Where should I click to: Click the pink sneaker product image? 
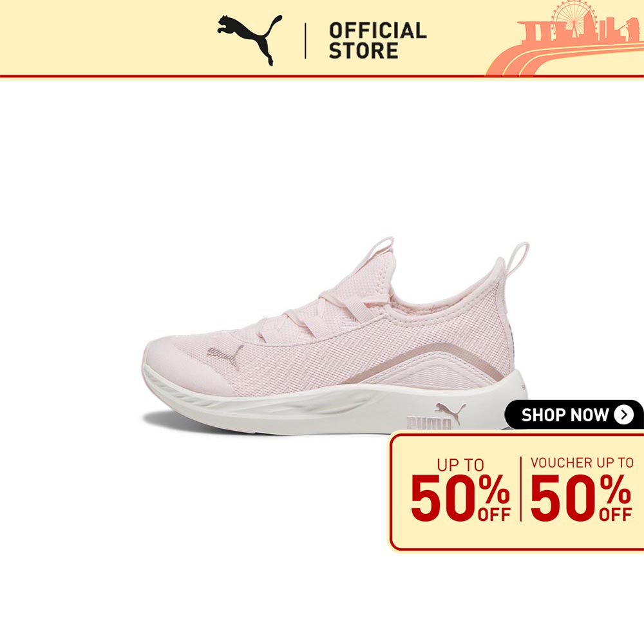(x=336, y=337)
